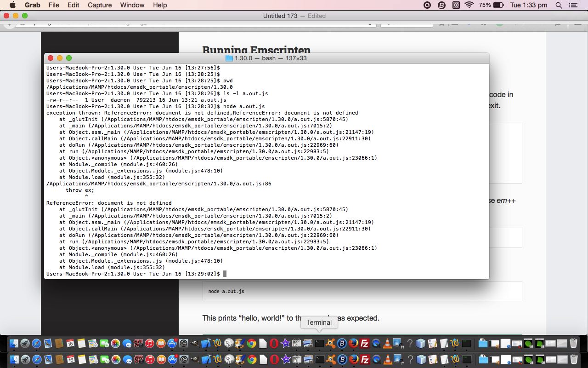Open Calendar in the upper Dock row
The image size is (588, 368).
point(70,343)
